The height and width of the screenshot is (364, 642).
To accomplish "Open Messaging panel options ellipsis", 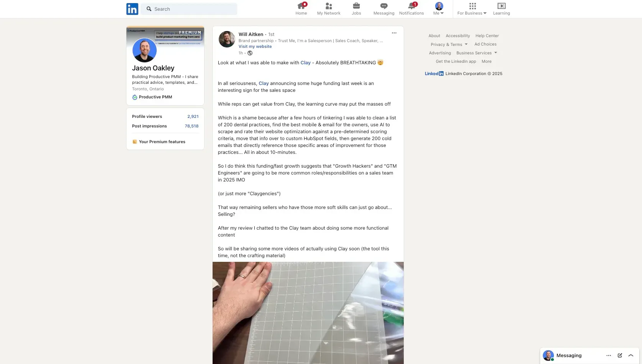I will tap(609, 356).
